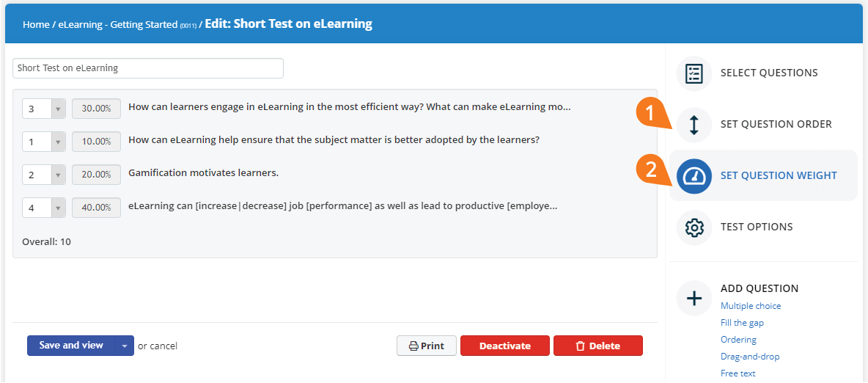The width and height of the screenshot is (868, 383).
Task: Click the Save and view button
Action: pyautogui.click(x=71, y=346)
